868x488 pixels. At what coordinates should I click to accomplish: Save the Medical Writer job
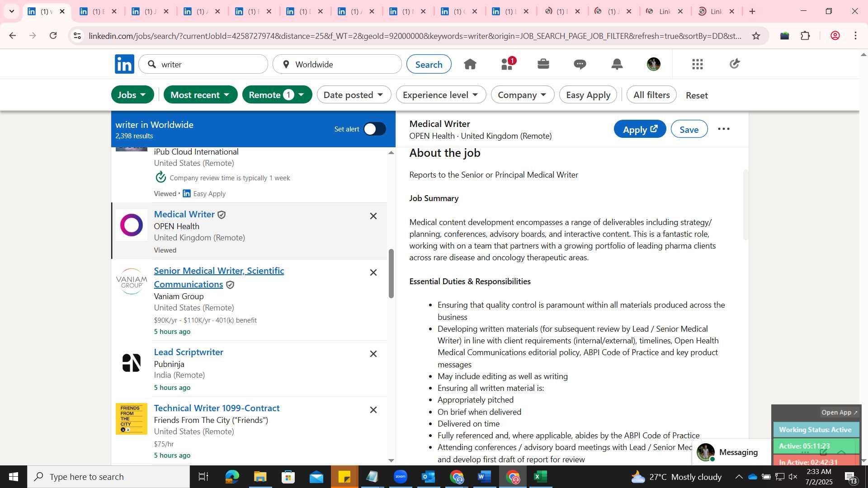689,129
